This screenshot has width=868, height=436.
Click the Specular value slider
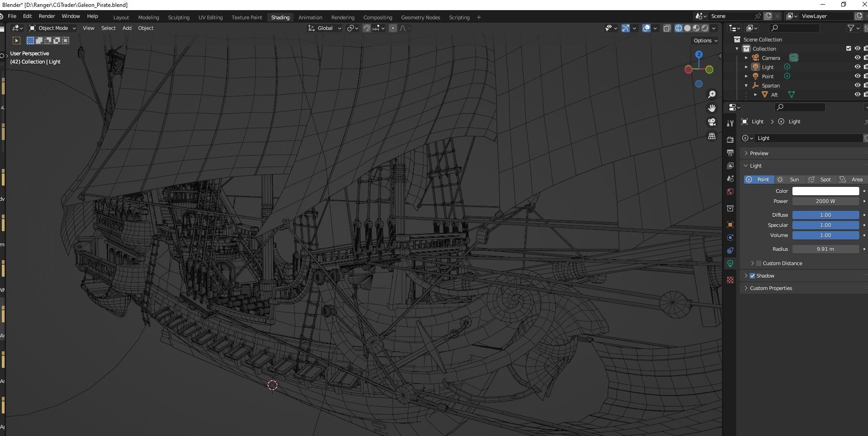coord(826,225)
